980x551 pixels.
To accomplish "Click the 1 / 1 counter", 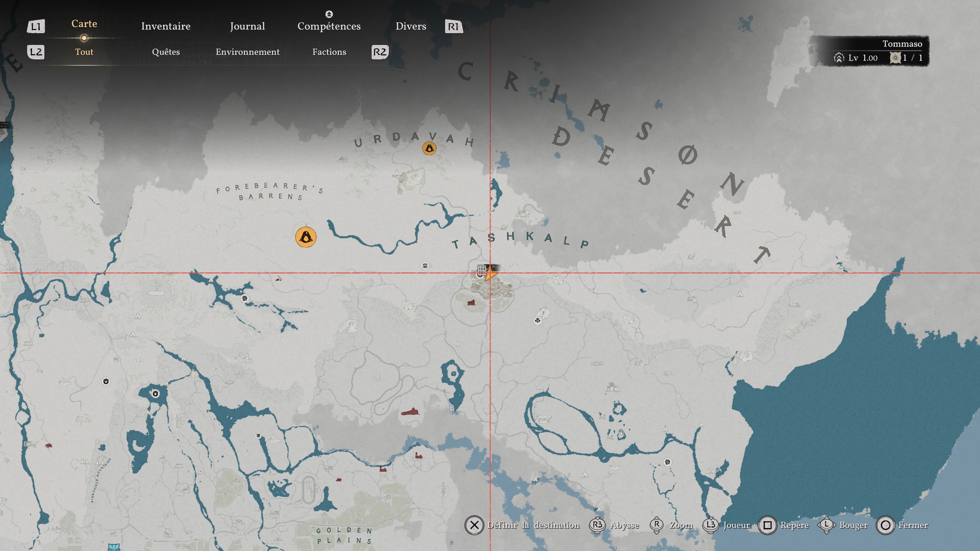I will point(913,58).
